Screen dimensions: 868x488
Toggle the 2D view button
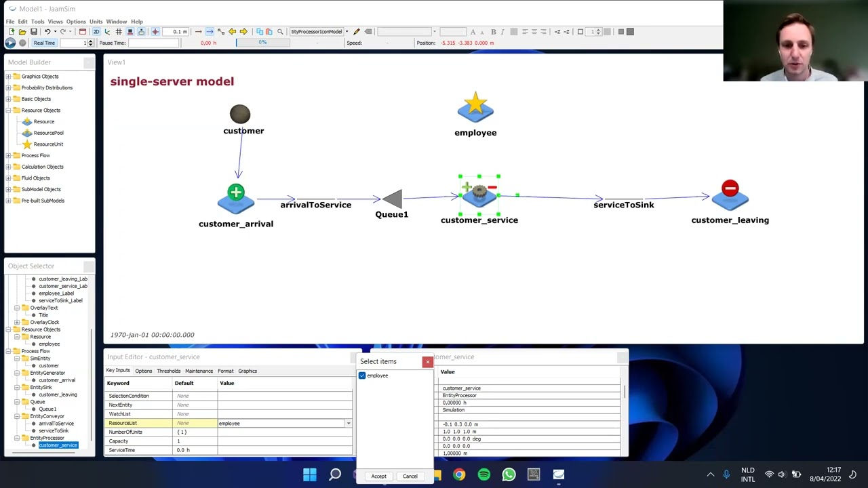click(x=96, y=31)
